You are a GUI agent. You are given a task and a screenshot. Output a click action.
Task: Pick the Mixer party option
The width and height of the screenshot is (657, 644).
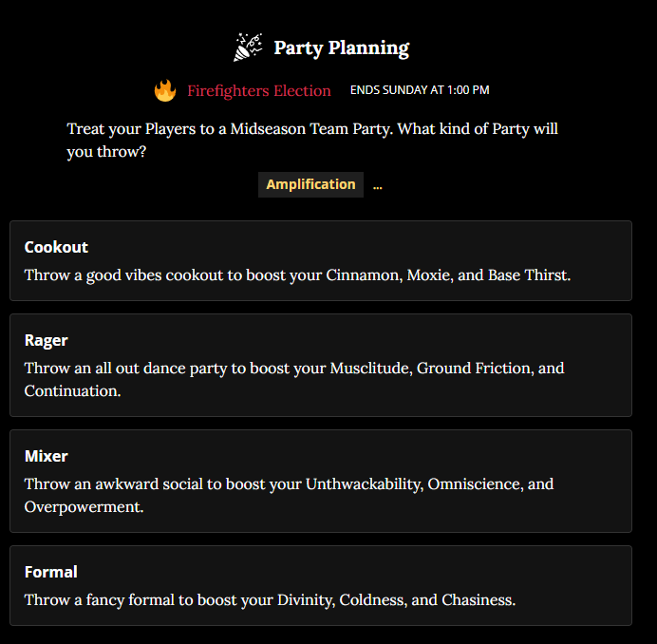(320, 482)
